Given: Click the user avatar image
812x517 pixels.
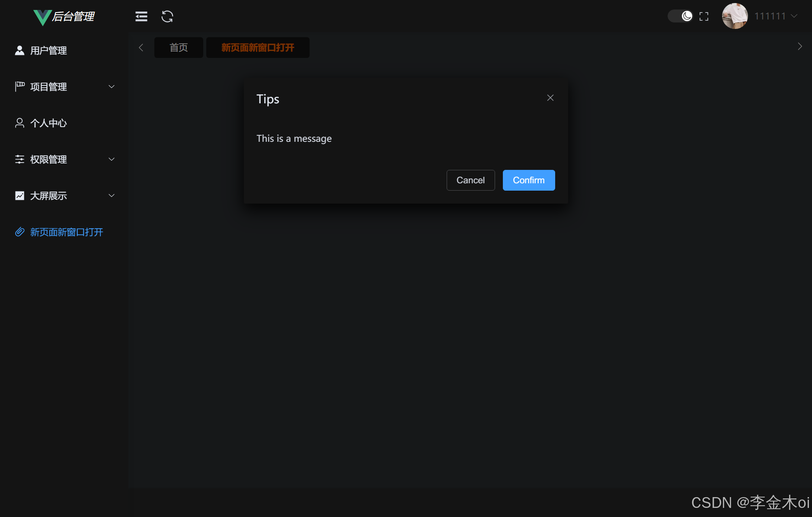Looking at the screenshot, I should point(734,16).
